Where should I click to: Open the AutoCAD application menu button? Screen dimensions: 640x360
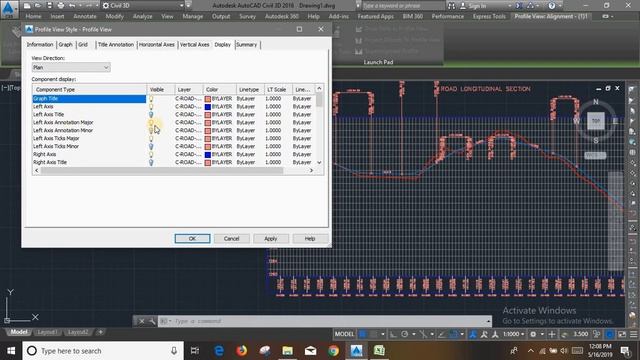pyautogui.click(x=9, y=9)
